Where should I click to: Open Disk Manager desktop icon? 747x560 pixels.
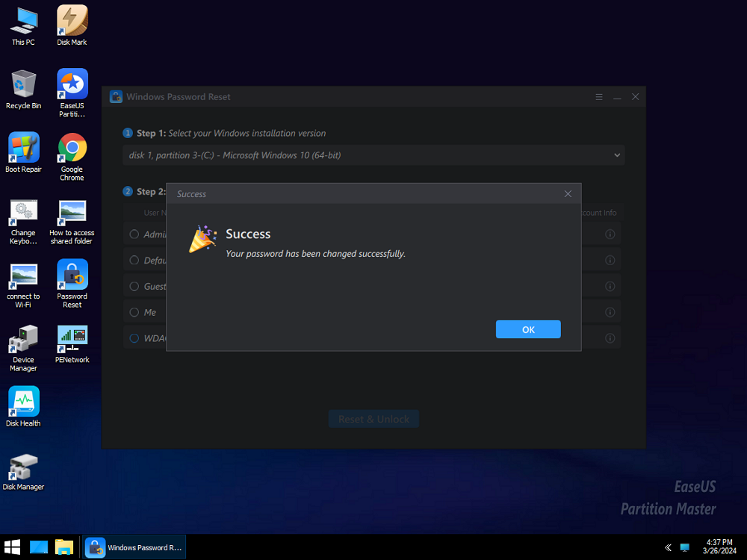[x=23, y=466]
